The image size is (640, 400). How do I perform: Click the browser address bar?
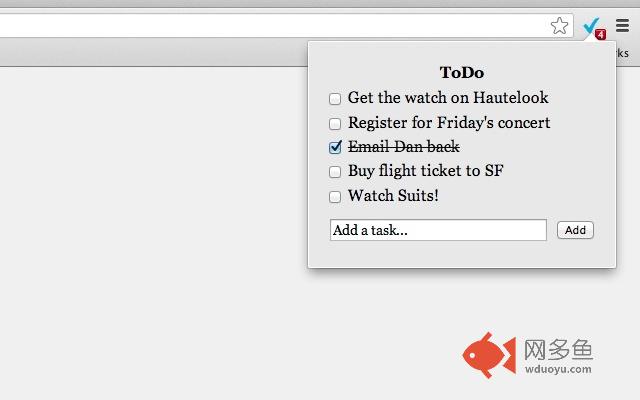270,26
